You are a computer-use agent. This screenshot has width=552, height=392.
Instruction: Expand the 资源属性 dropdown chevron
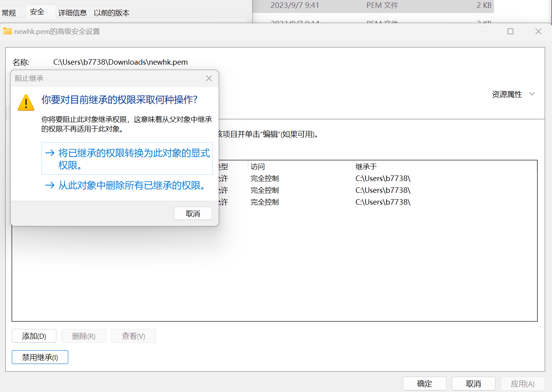tap(532, 94)
